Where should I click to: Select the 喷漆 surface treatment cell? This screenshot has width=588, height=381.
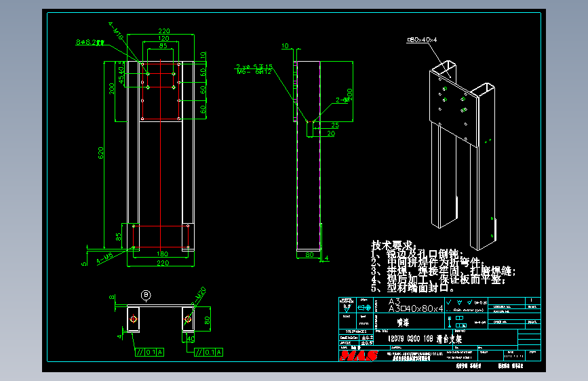(x=403, y=322)
